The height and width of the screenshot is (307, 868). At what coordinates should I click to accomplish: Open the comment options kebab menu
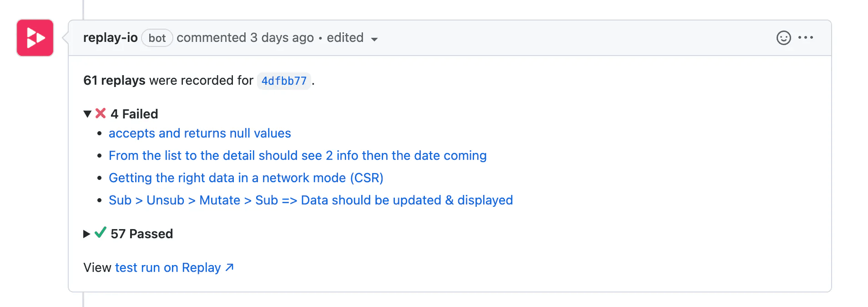pyautogui.click(x=806, y=38)
